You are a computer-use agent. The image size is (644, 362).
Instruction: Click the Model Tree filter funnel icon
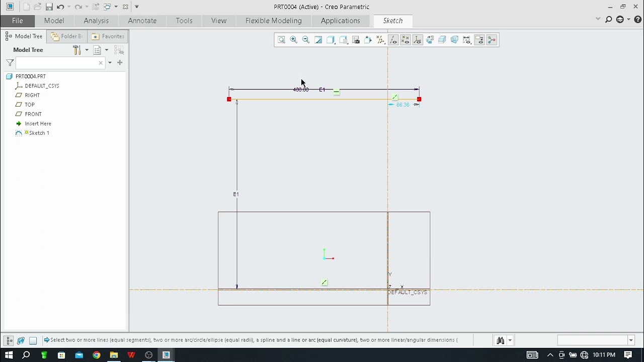(x=10, y=63)
